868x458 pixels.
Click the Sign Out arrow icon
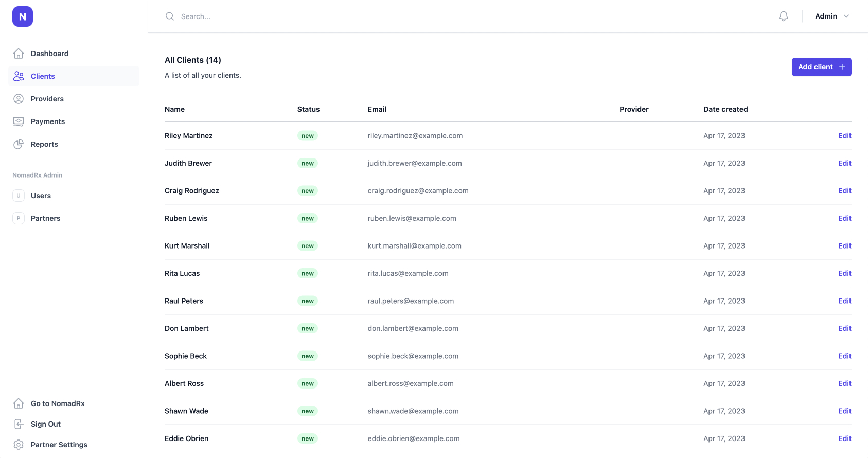(19, 424)
